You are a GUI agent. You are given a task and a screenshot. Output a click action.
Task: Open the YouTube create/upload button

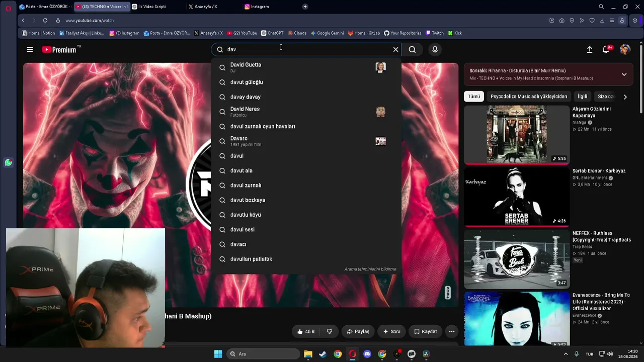(590, 49)
